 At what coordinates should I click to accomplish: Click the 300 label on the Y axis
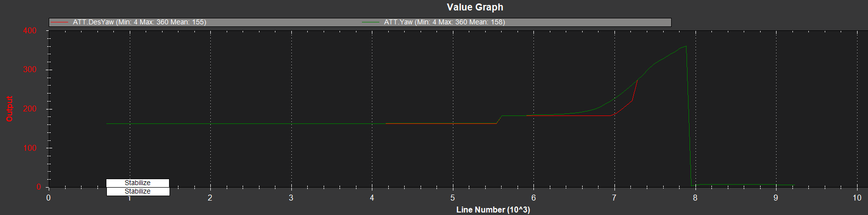(30, 70)
